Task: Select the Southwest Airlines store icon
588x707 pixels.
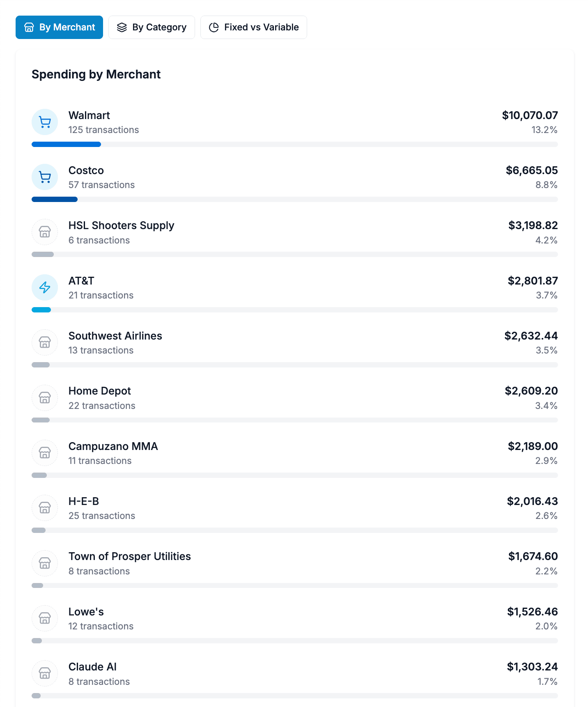Action: click(44, 342)
